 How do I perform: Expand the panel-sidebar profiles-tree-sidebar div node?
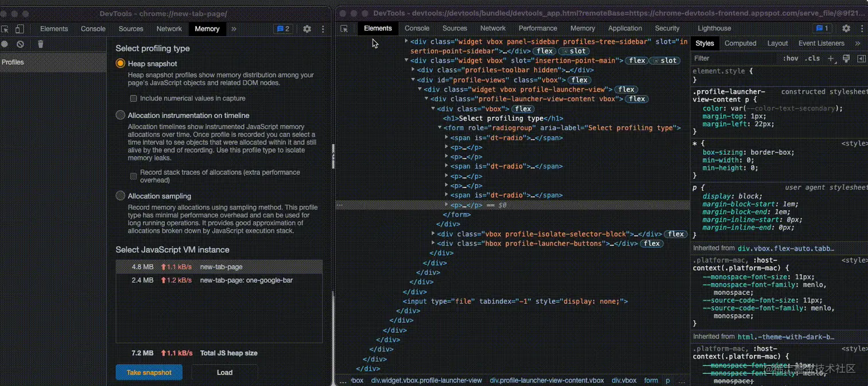point(406,41)
